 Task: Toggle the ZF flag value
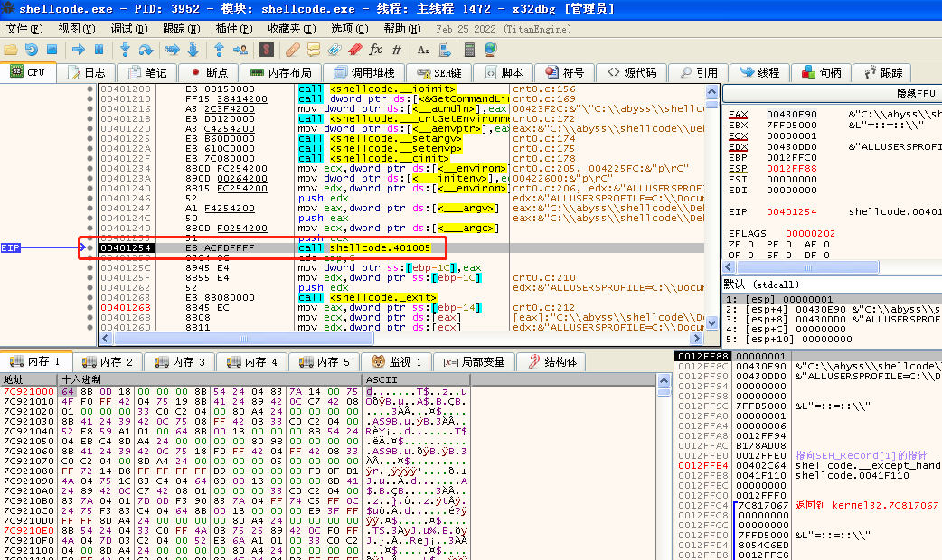click(x=748, y=245)
